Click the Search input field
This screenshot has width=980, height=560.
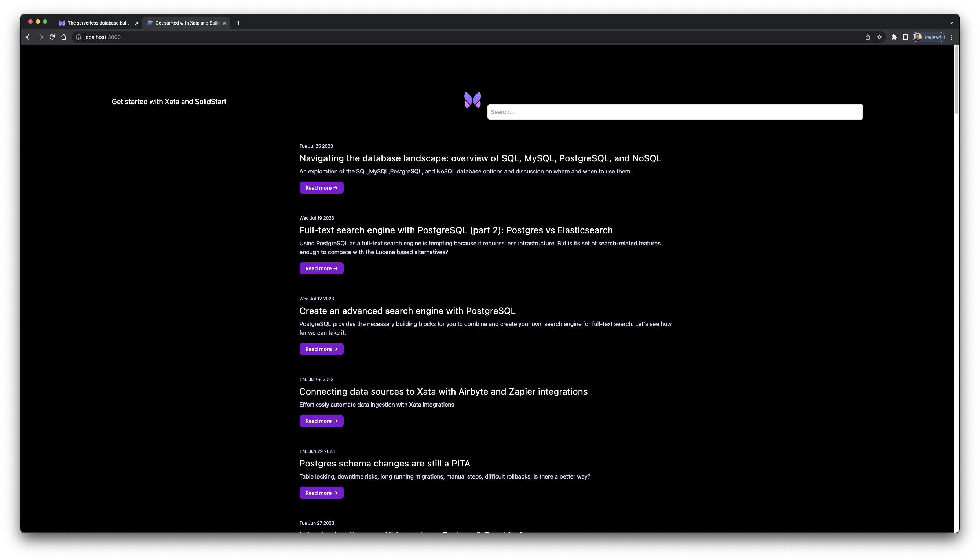pyautogui.click(x=674, y=111)
